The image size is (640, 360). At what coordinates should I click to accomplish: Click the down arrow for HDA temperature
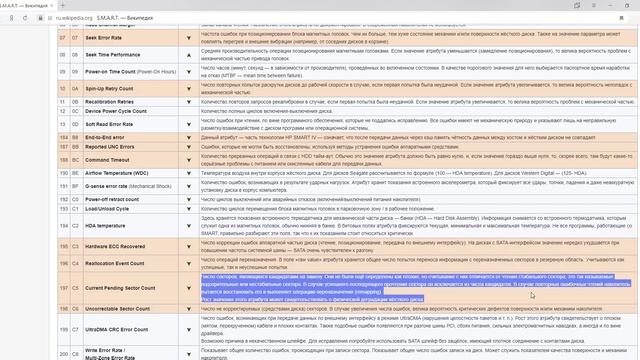point(189,226)
